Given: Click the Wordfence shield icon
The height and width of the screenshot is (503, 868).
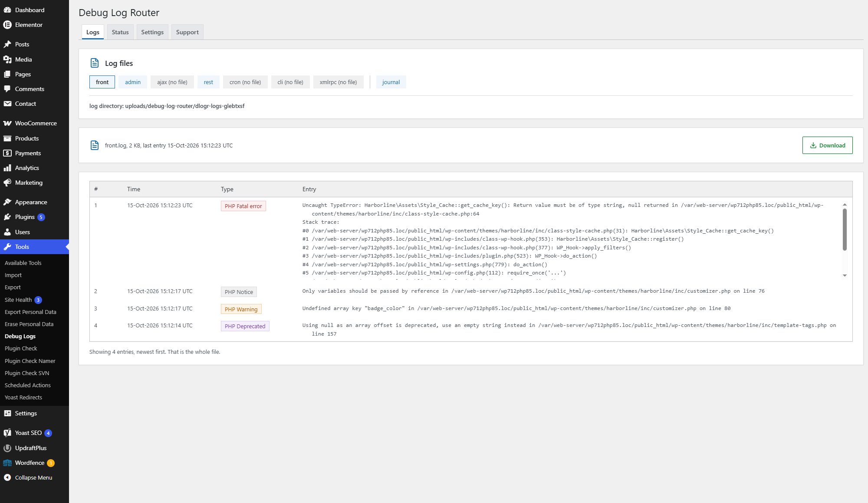Looking at the screenshot, I should pyautogui.click(x=7, y=463).
